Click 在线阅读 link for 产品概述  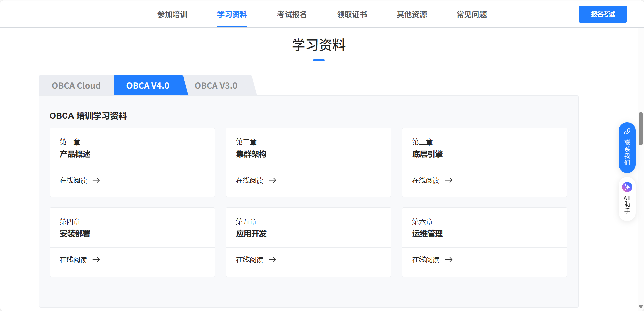click(x=74, y=181)
